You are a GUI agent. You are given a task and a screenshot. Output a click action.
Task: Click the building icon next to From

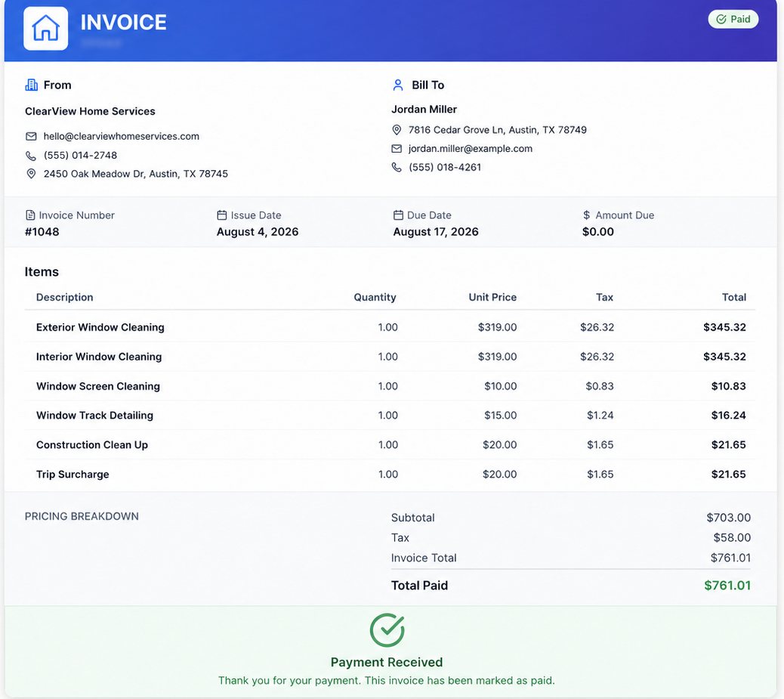pos(32,85)
